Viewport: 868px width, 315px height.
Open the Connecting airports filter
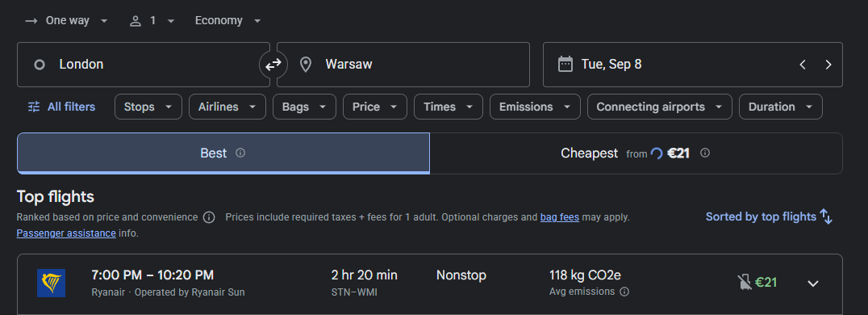pyautogui.click(x=660, y=107)
